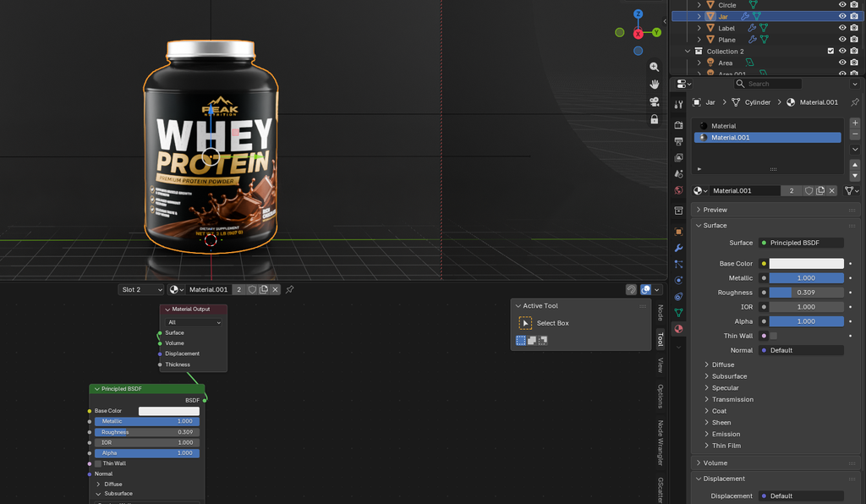866x504 pixels.
Task: Move material slot up with arrow
Action: point(855,165)
